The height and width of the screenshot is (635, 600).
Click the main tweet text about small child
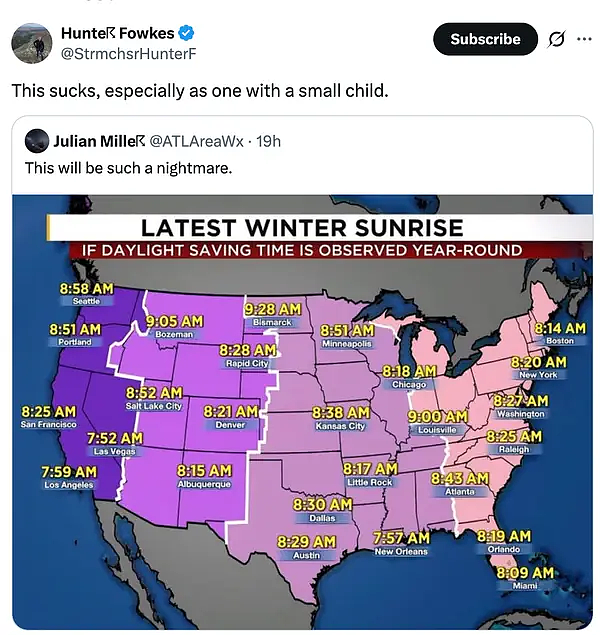tap(200, 90)
